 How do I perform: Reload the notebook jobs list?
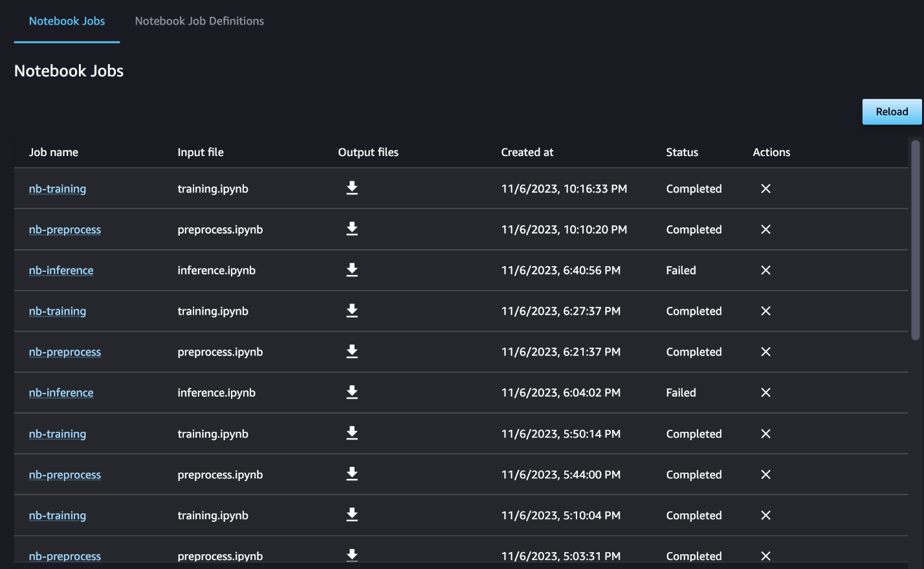click(x=892, y=112)
